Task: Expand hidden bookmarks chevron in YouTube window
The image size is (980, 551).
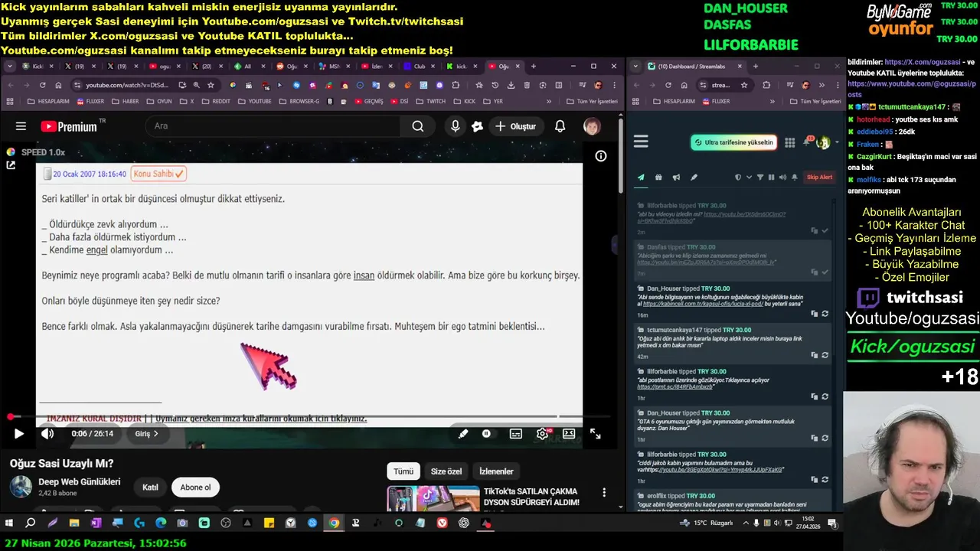Action: [x=548, y=101]
